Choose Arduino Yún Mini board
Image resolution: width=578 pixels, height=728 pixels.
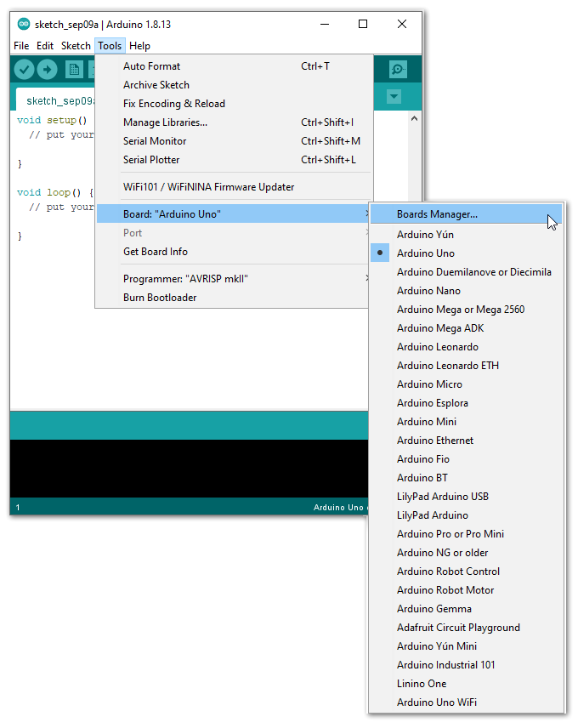[x=466, y=646]
